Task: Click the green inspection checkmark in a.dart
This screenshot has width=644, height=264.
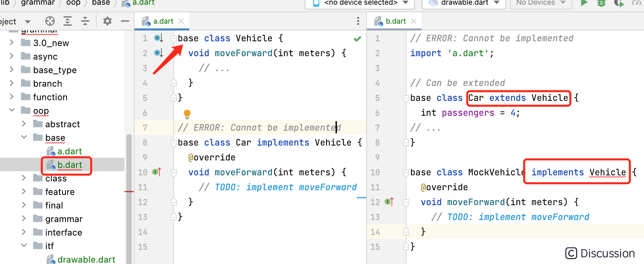Action: click(357, 39)
